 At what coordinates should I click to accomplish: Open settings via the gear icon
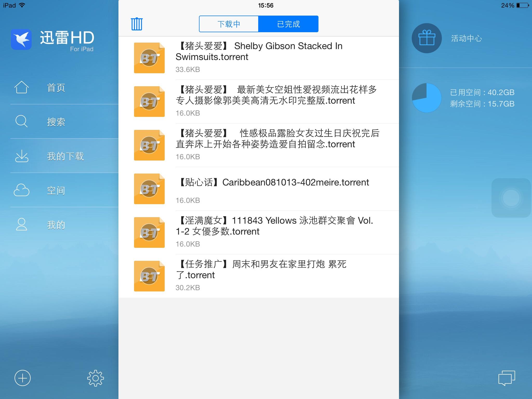pos(95,378)
